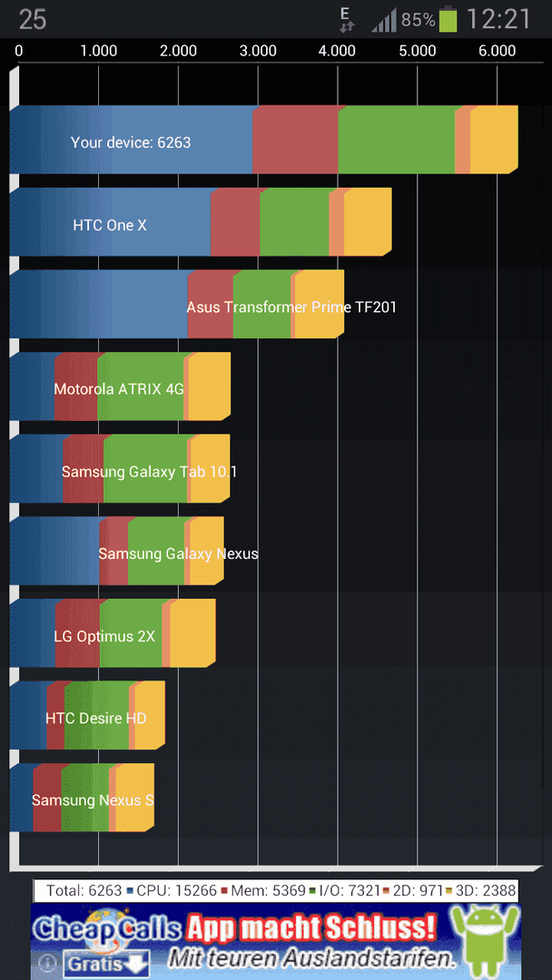The width and height of the screenshot is (552, 980).
Task: Select the LG Optimus 2X bar label
Action: pos(104,636)
